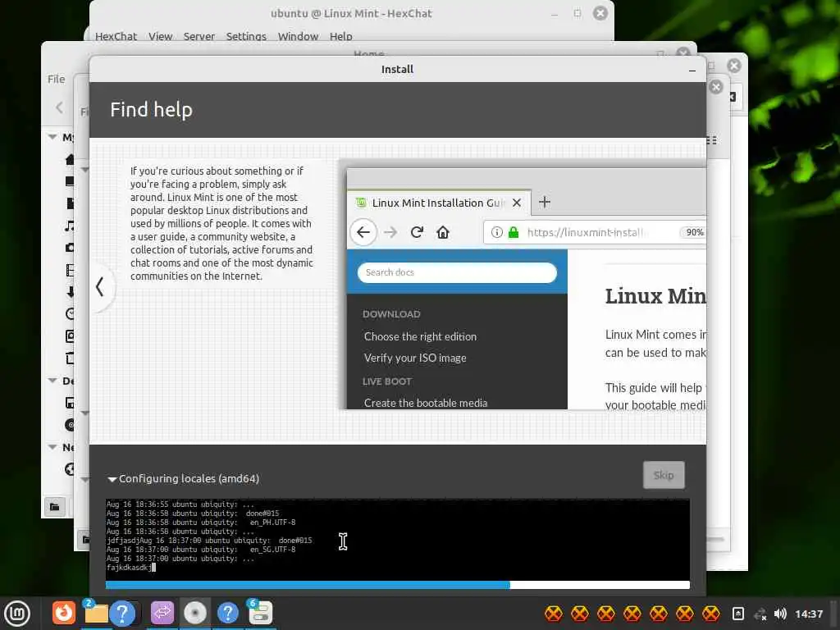Launch Firefox from the taskbar
Screen dimensions: 840x630
point(64,613)
